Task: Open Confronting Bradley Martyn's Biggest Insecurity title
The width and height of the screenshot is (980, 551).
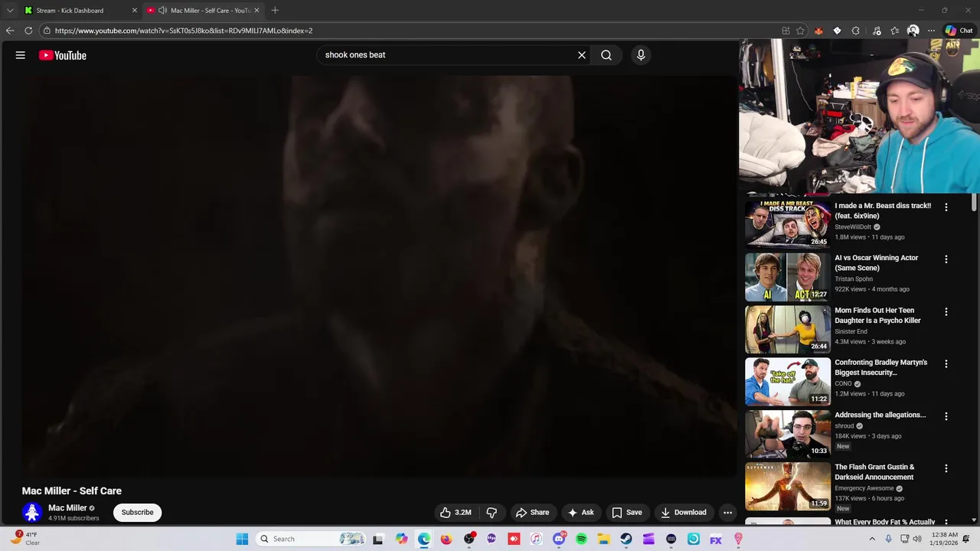Action: point(880,367)
